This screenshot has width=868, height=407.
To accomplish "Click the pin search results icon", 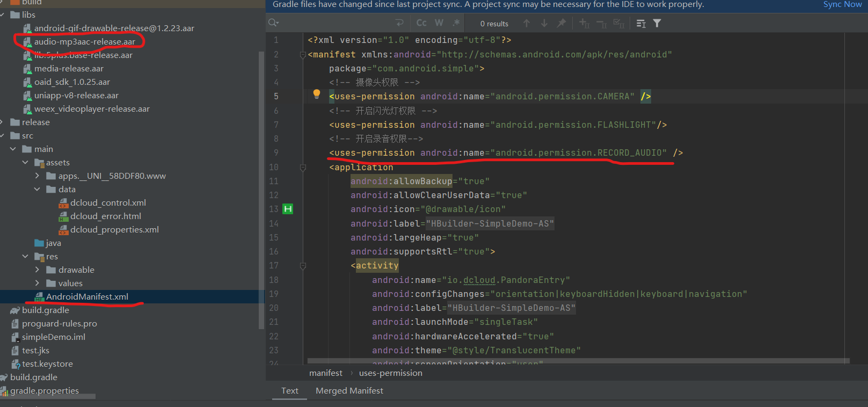I will tap(561, 23).
